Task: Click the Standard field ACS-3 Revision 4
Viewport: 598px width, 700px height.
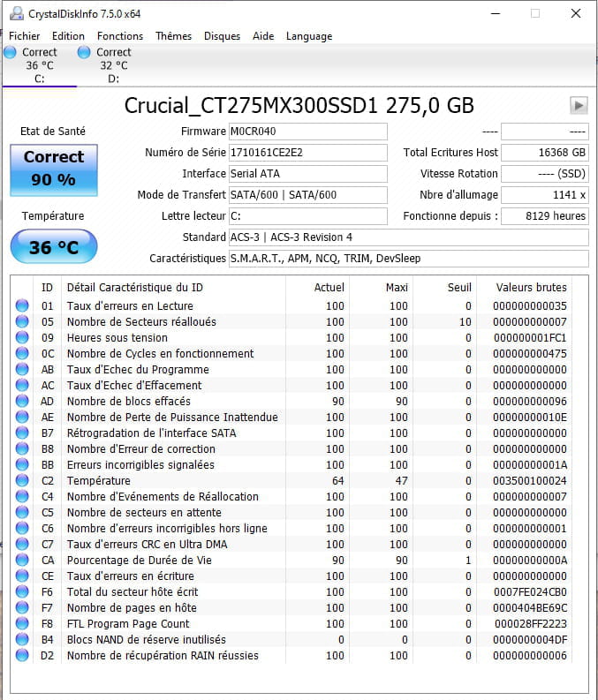Action: [409, 237]
